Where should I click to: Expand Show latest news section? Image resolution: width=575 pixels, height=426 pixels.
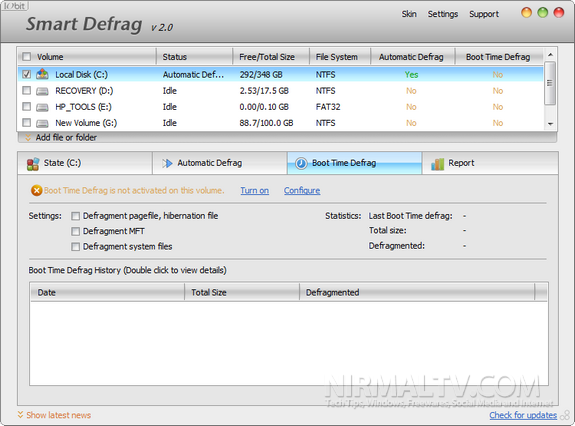(x=54, y=415)
